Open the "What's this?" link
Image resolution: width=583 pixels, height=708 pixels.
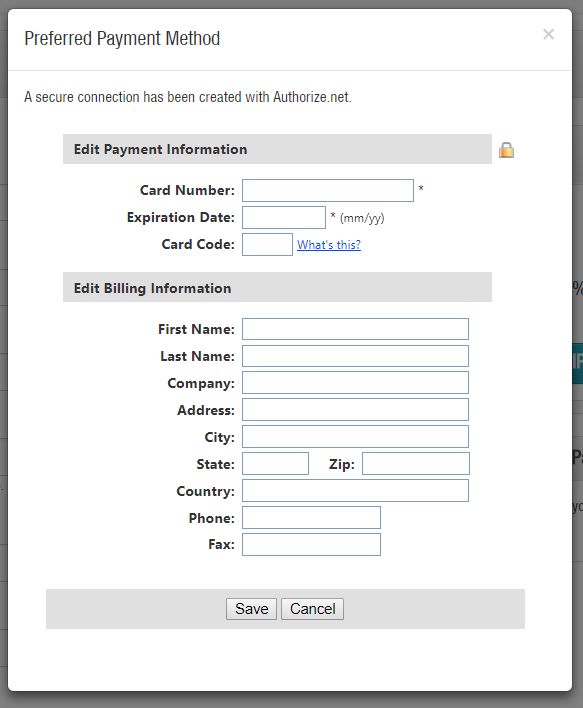pos(329,245)
